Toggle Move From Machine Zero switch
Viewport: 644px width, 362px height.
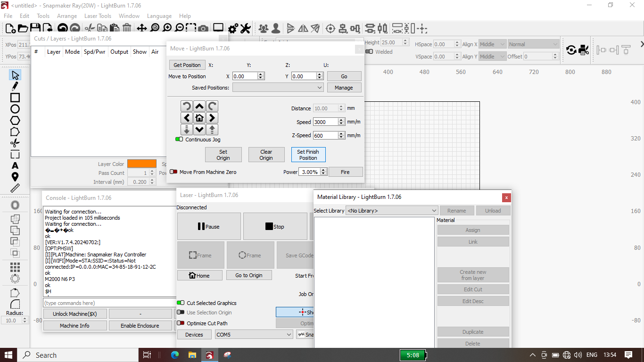[174, 172]
